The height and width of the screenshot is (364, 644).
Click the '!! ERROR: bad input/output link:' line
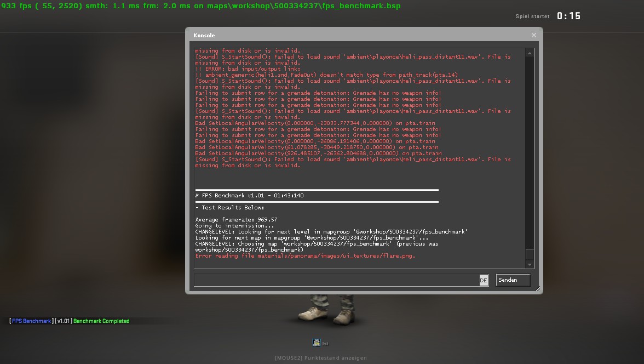point(248,69)
